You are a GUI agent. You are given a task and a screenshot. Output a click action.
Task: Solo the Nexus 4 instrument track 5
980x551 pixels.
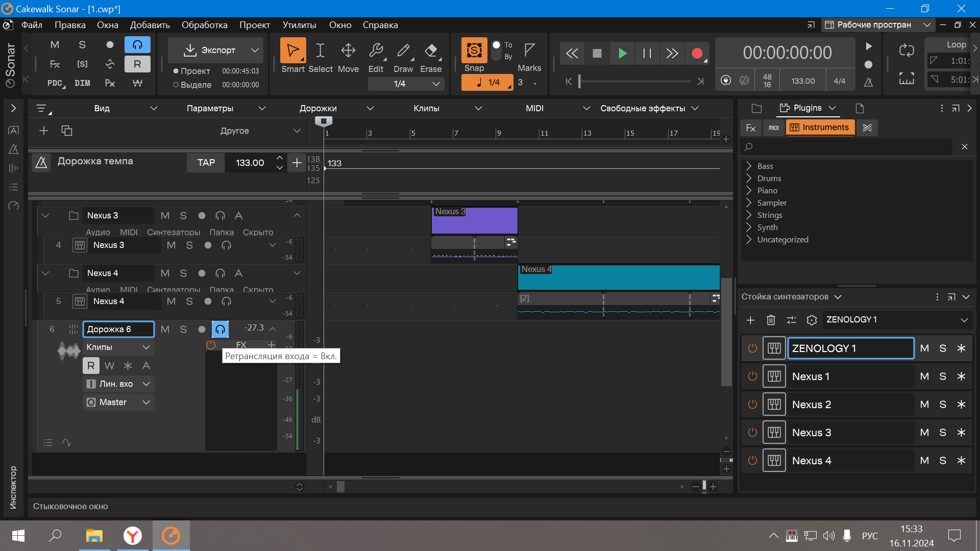pos(189,302)
